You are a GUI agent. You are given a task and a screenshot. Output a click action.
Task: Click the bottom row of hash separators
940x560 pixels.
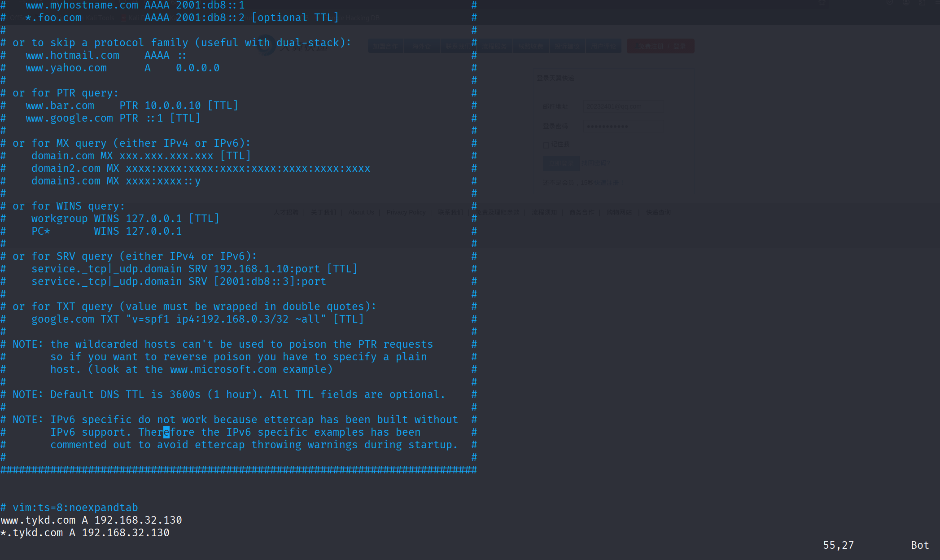238,470
